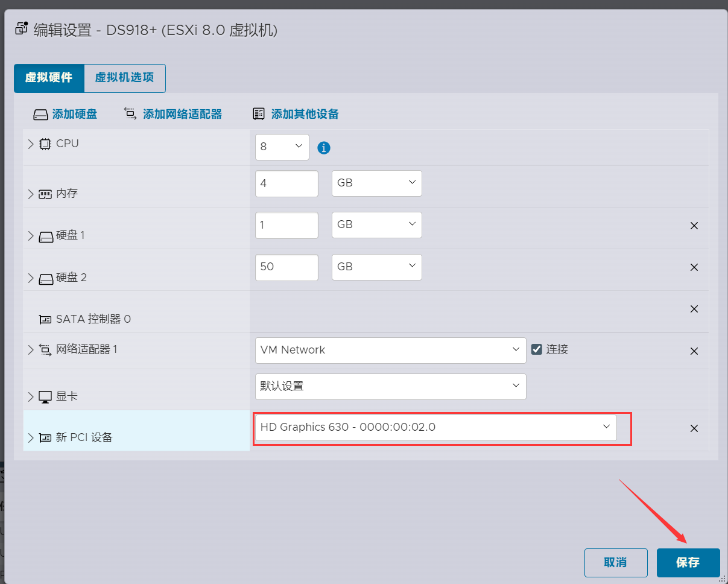Click the 硬盘 1 disk icon
Screen dimensions: 728x584
coord(46,236)
